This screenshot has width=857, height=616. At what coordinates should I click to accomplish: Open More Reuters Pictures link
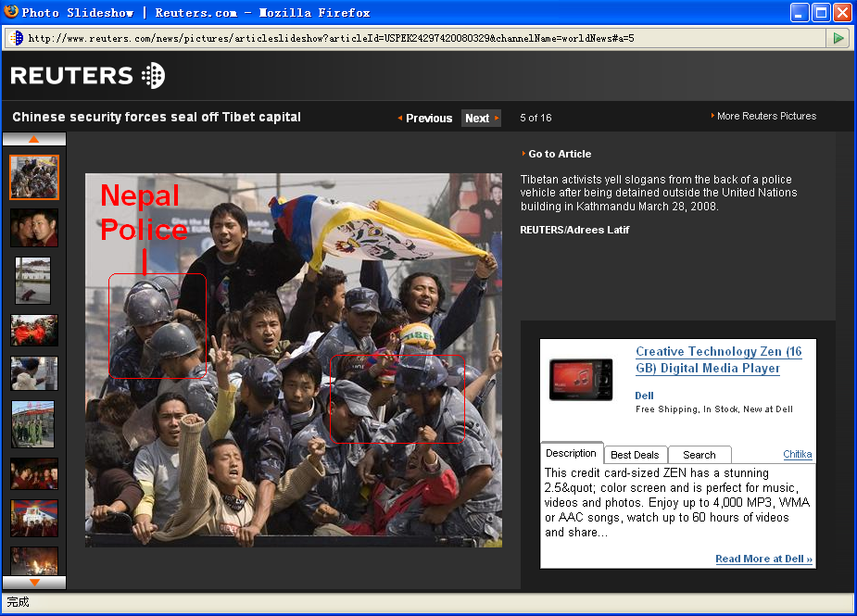click(x=765, y=116)
